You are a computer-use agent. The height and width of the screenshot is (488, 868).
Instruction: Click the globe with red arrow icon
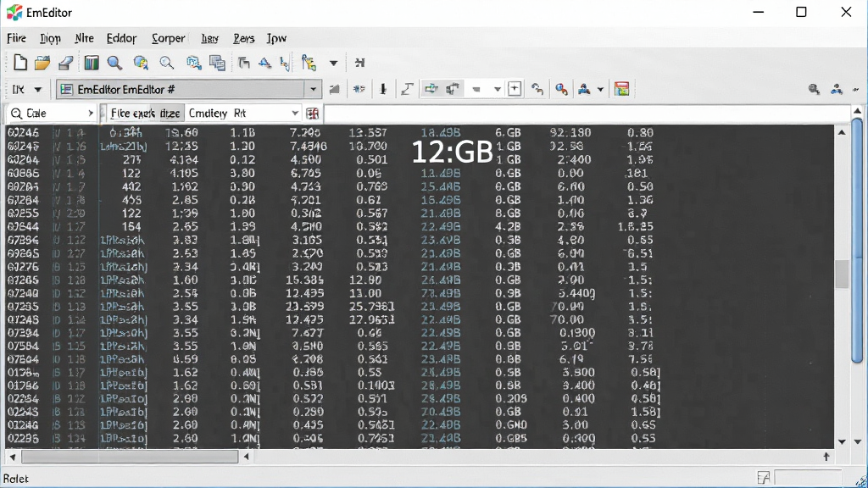561,89
